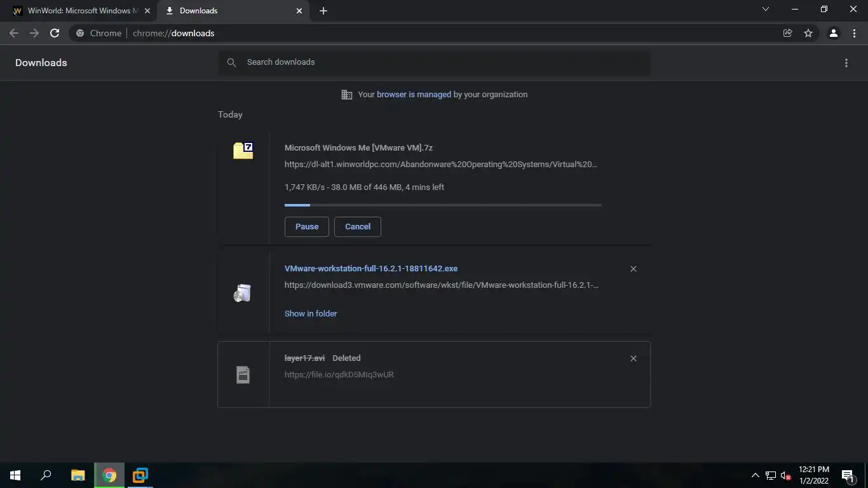Click the struck-through layer17.avi filename

pos(304,358)
